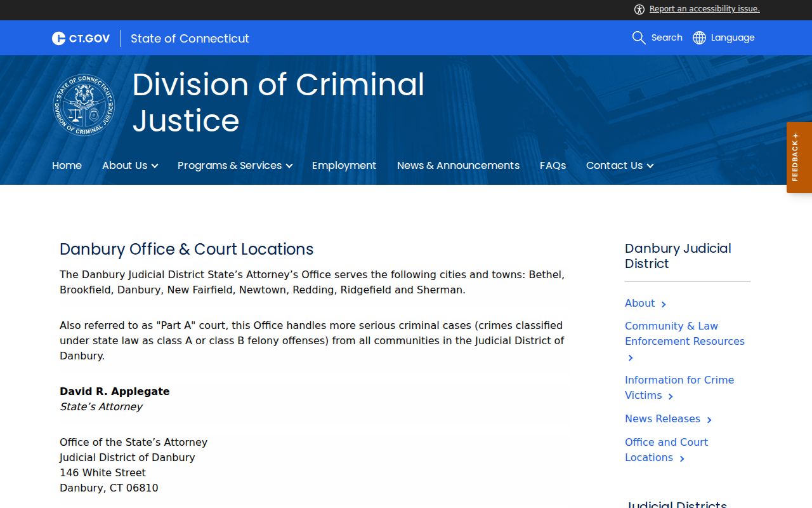812x508 pixels.
Task: Open the FAQs nav item
Action: [553, 165]
